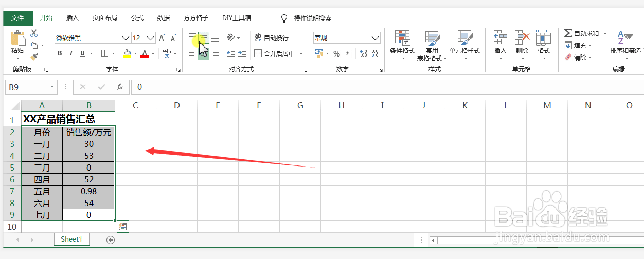Viewport: 644px width, 259px height.
Task: Decrease indent in alignment group
Action: coord(231,53)
